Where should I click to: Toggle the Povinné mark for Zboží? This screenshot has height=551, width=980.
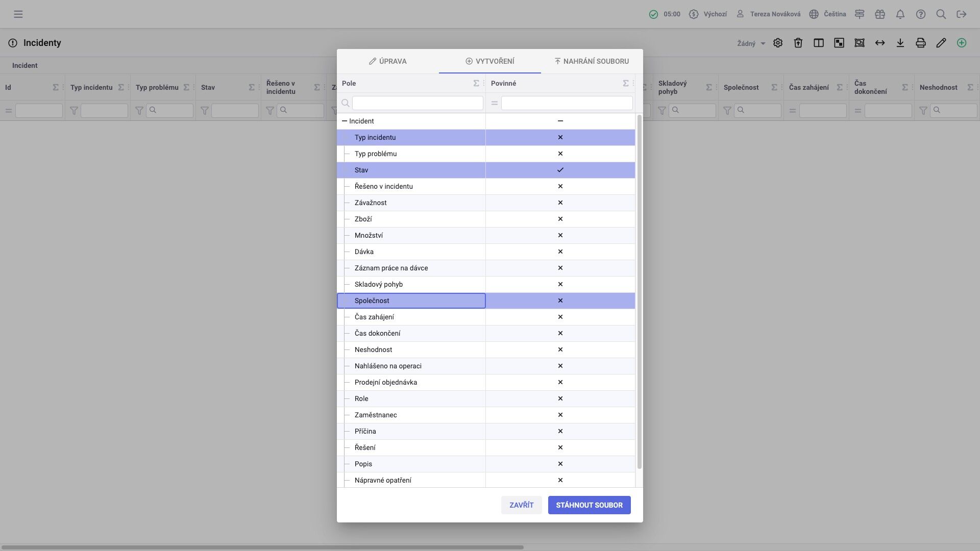[560, 219]
